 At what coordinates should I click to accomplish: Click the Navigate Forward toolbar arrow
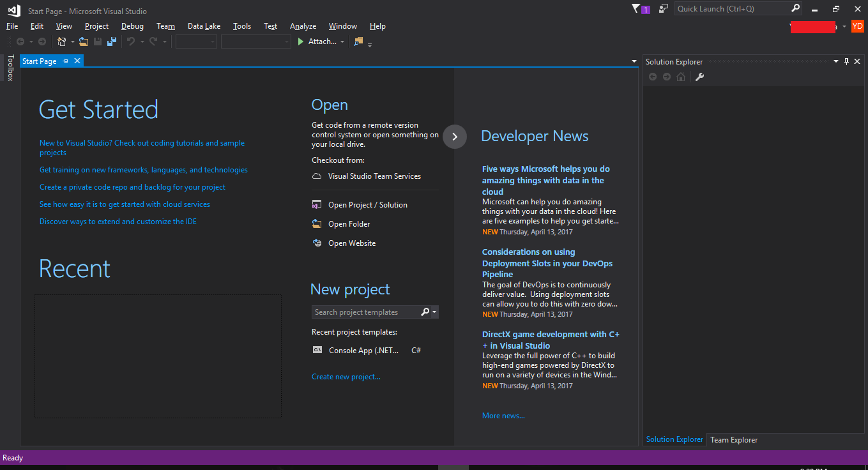pos(42,42)
